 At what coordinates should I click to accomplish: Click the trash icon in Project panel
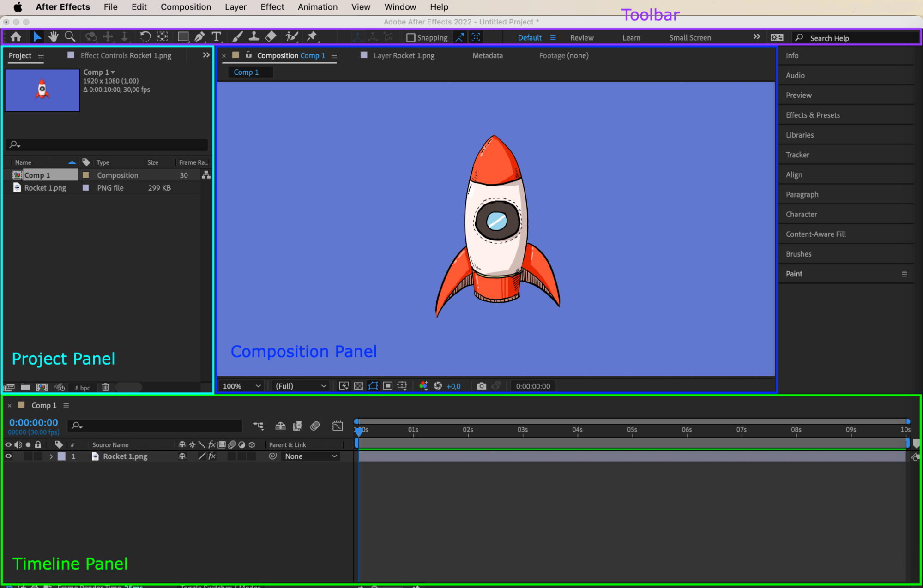[x=105, y=387]
